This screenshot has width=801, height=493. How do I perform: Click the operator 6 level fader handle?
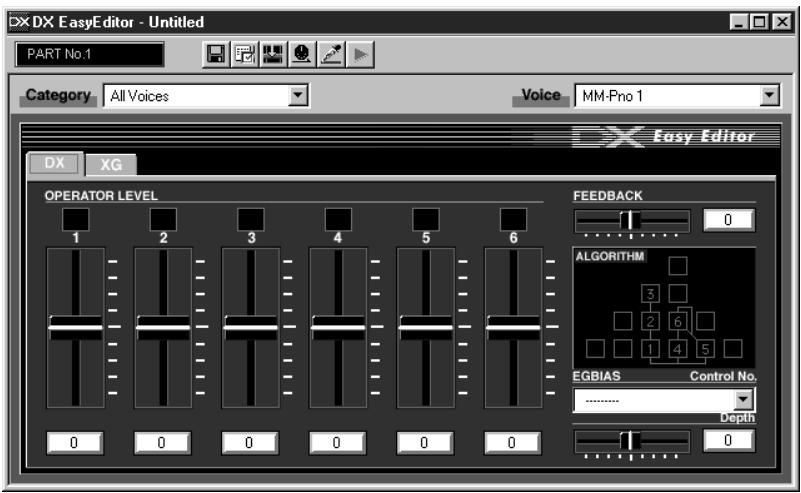(513, 327)
